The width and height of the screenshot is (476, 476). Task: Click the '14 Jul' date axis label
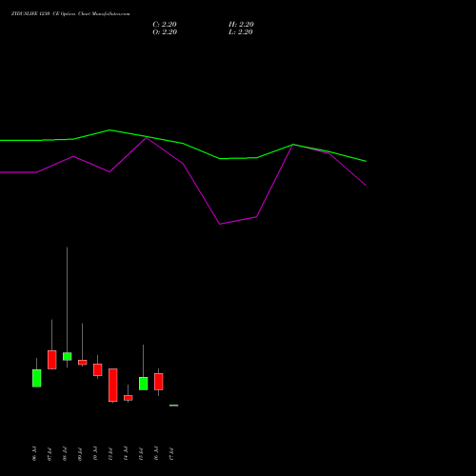(126, 454)
